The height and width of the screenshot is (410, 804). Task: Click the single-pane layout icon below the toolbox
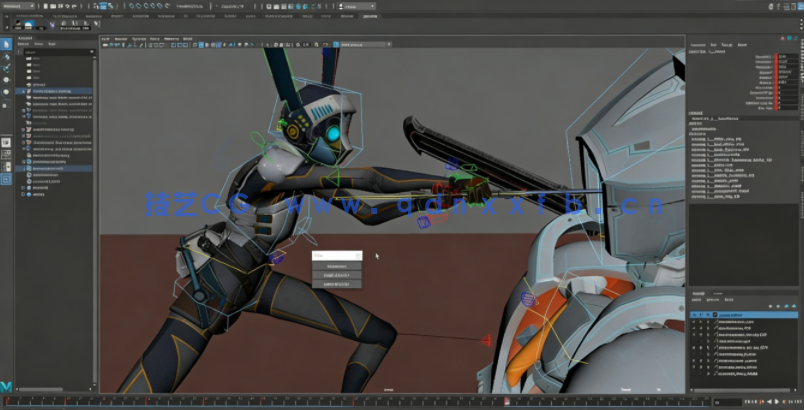point(6,142)
